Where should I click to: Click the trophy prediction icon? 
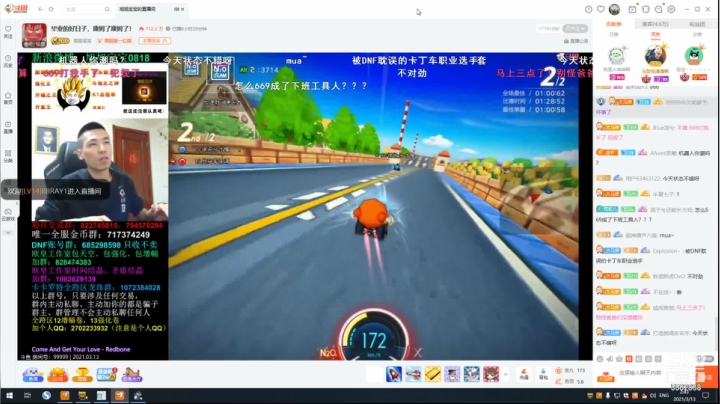(83, 375)
